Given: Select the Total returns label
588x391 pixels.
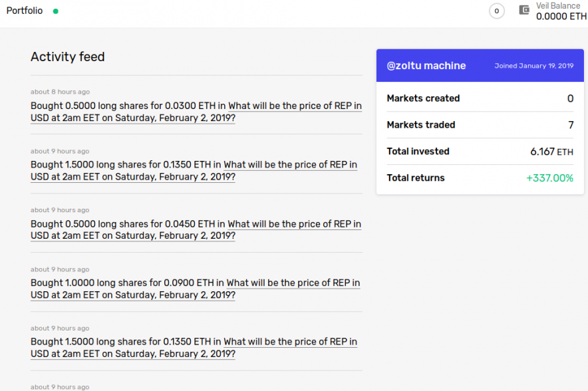Looking at the screenshot, I should point(416,178).
